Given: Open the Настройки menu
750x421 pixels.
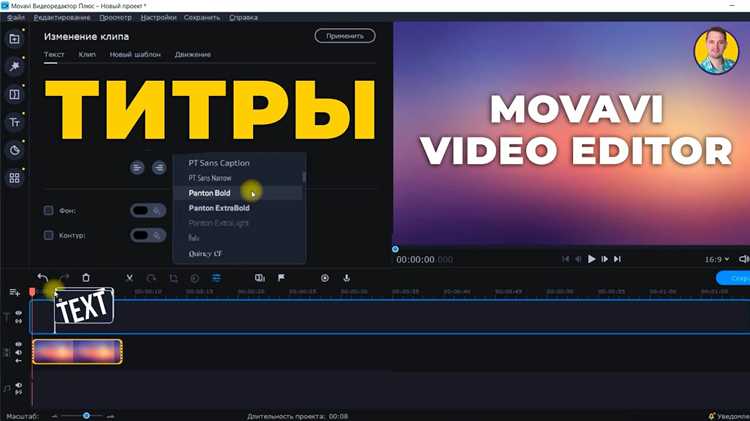Looking at the screenshot, I should (158, 18).
